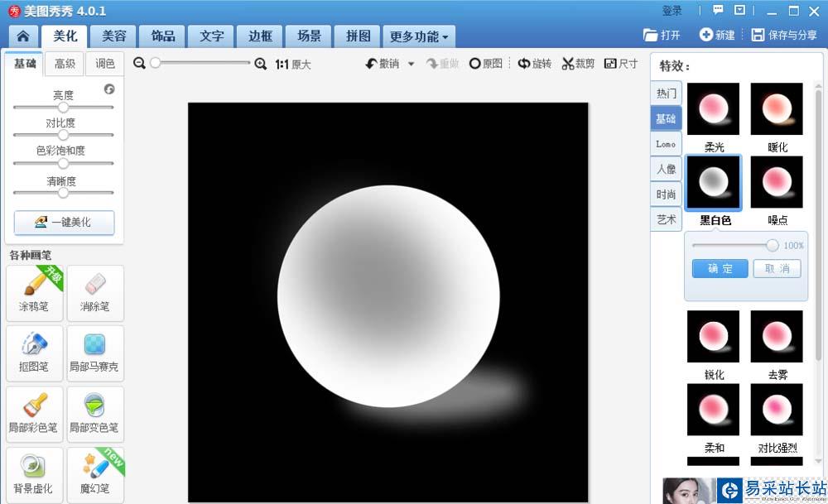This screenshot has height=504, width=828.
Task: Apply the 柔和 effect thumbnail
Action: pos(714,410)
